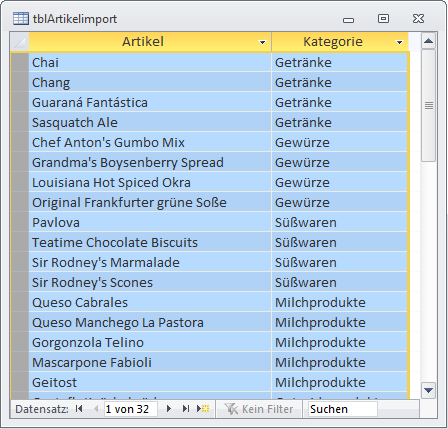Click Milchprodukte category in Queso Cabrales row
This screenshot has width=448, height=429.
pos(340,302)
